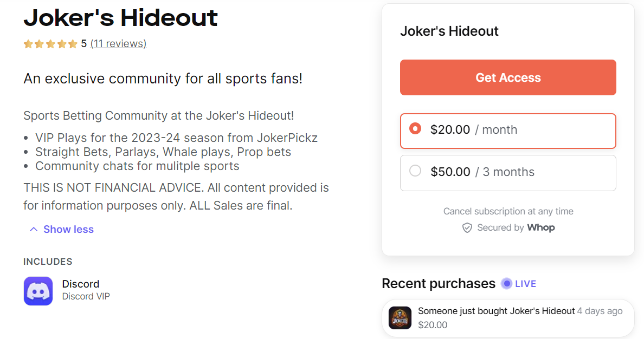Click the Recent purchases heading
This screenshot has height=339, width=644.
pos(438,283)
